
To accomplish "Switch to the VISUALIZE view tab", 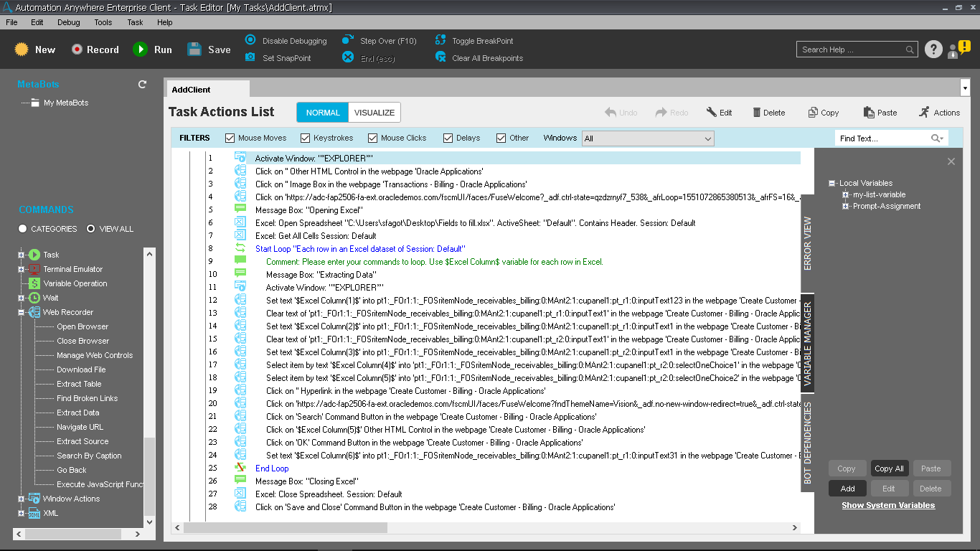I will click(374, 113).
